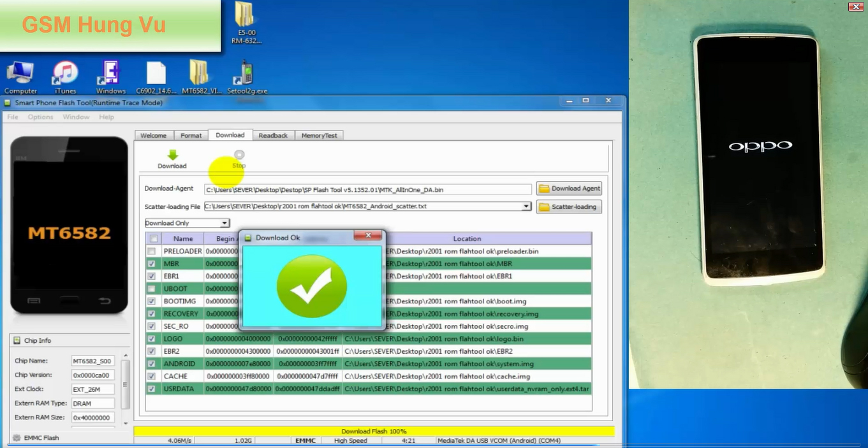Uncheck the ANDROID partition row

152,363
